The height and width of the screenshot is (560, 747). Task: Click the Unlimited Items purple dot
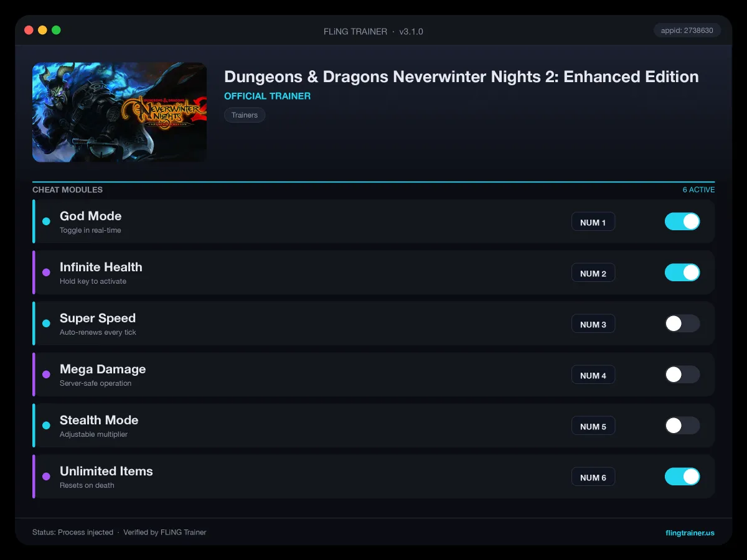pos(46,477)
